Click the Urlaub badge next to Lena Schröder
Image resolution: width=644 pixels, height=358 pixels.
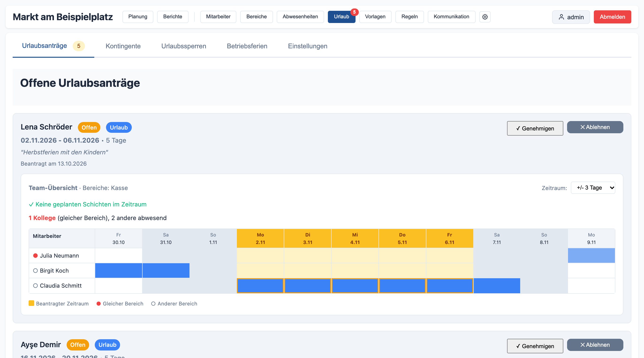point(119,127)
